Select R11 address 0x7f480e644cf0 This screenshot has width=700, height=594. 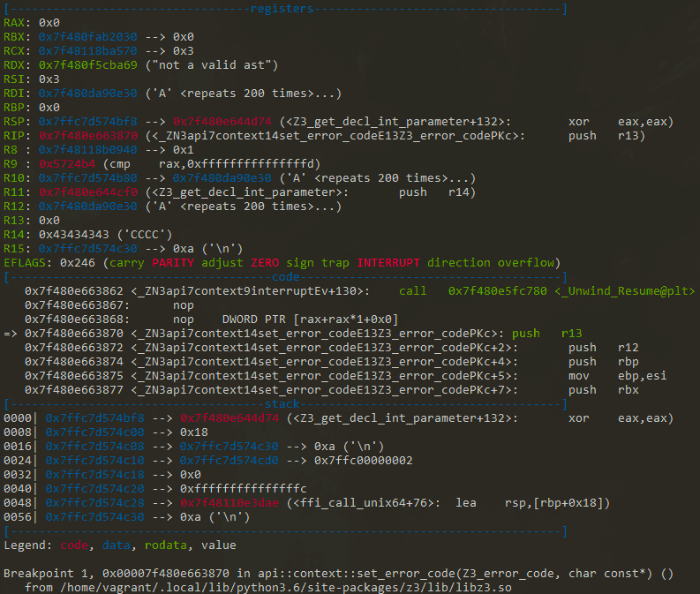[x=87, y=192]
